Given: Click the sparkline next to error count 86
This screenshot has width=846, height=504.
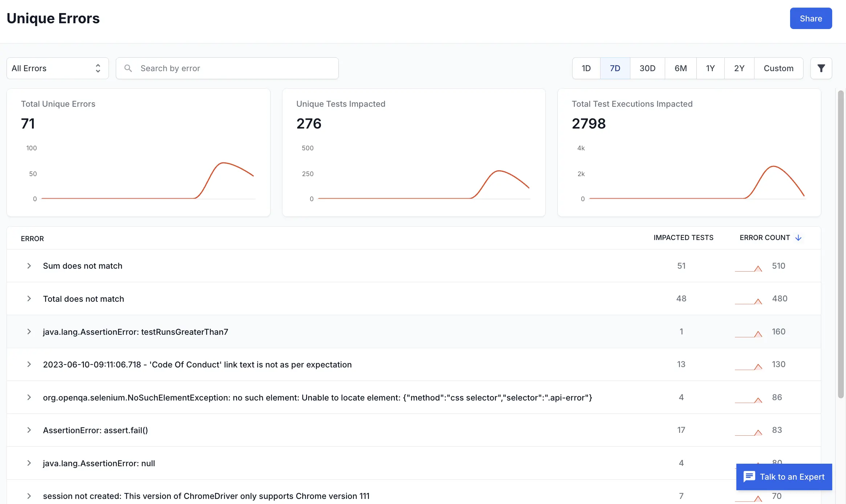Looking at the screenshot, I should click(x=748, y=399).
